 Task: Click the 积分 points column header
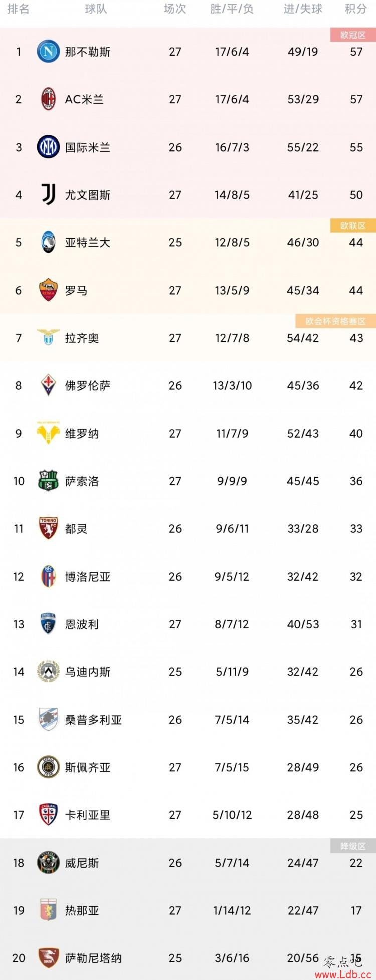point(356,9)
